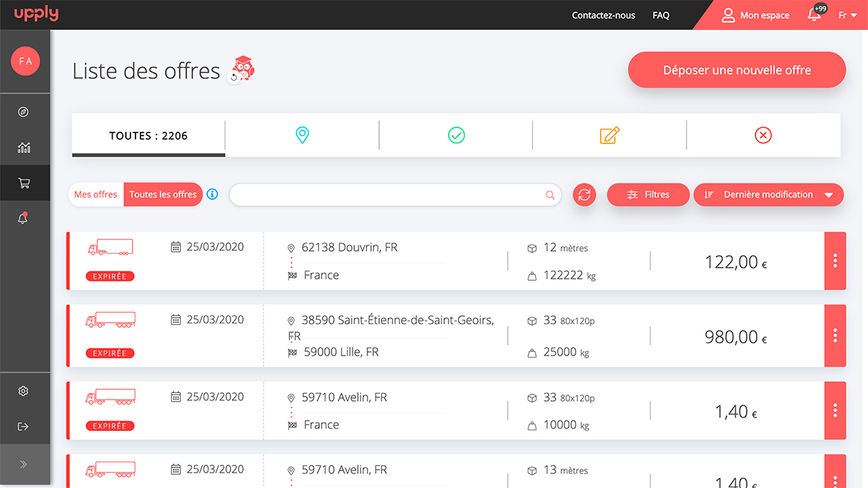
Task: Open the analytics chart icon in sidebar
Action: (23, 148)
